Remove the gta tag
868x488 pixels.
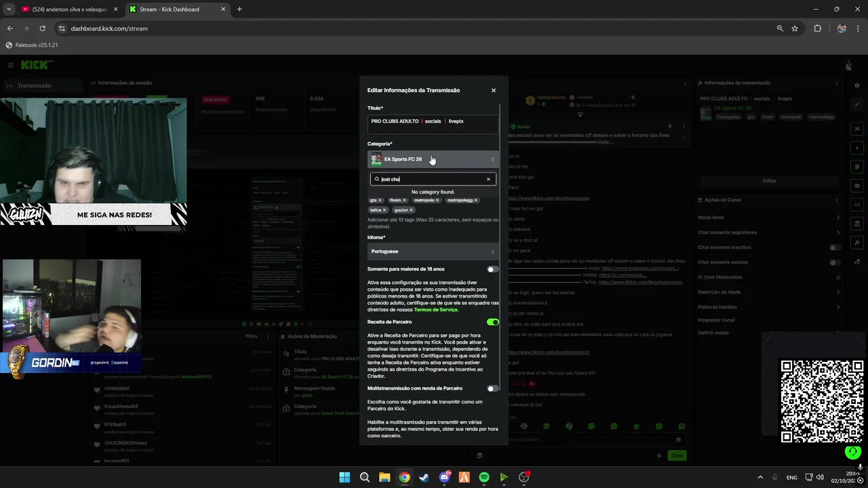click(380, 200)
